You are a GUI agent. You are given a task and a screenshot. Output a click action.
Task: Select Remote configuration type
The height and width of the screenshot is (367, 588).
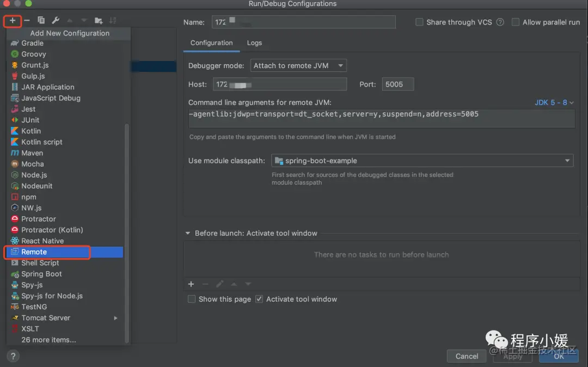click(64, 252)
